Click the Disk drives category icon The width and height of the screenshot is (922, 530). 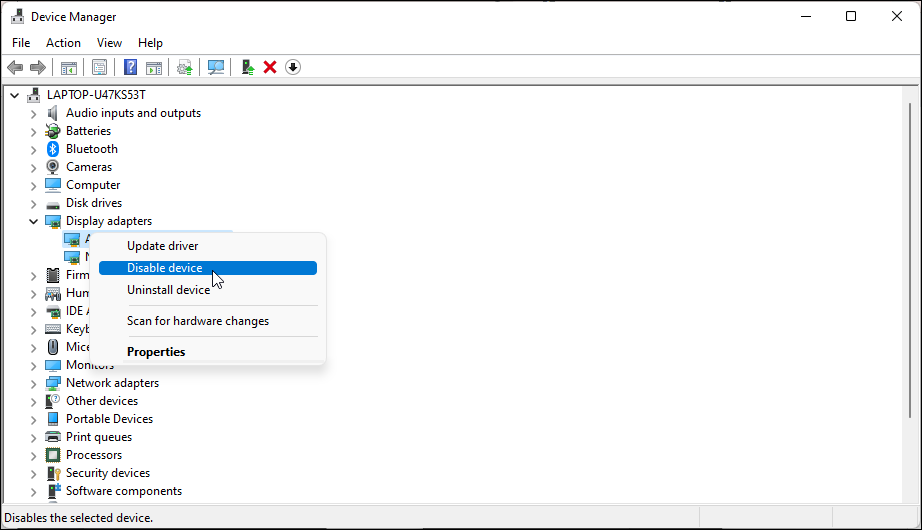[x=53, y=204]
